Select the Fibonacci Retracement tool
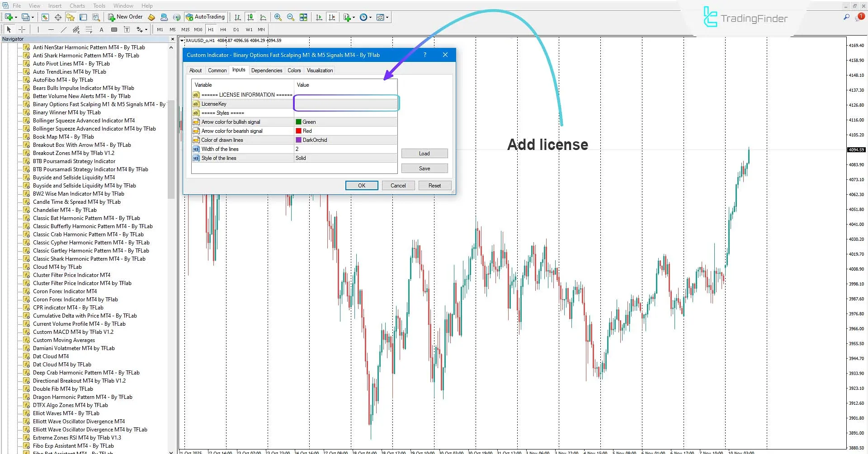This screenshot has height=454, width=868. pos(89,29)
